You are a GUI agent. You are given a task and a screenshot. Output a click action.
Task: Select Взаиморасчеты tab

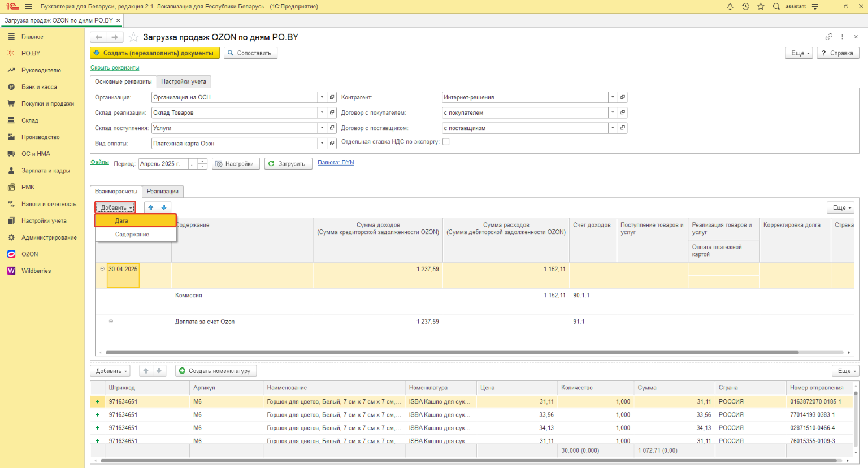click(116, 191)
